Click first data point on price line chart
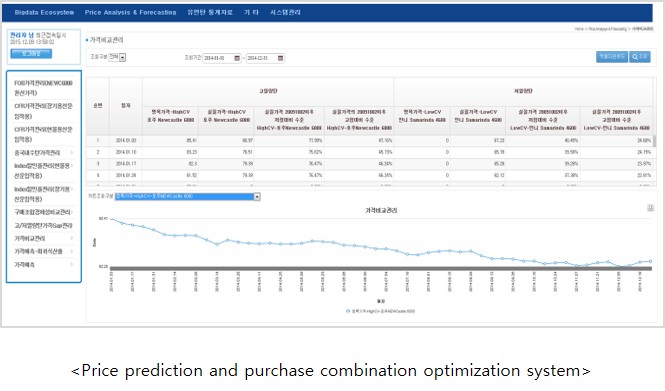Viewport: 665px width, 391px height. 112,219
